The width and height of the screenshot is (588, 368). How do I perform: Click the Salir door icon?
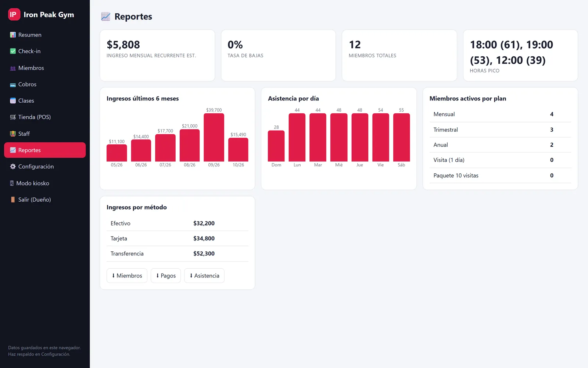(13, 200)
